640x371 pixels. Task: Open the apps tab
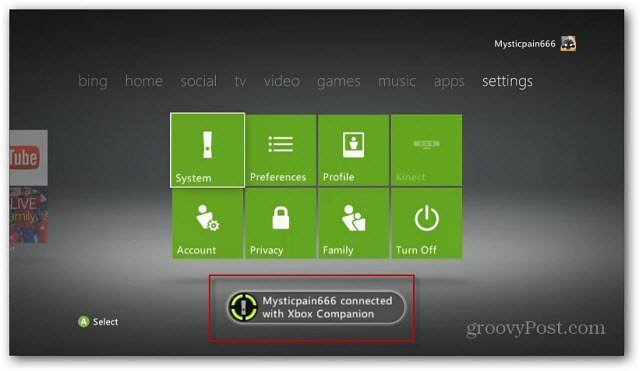click(449, 82)
